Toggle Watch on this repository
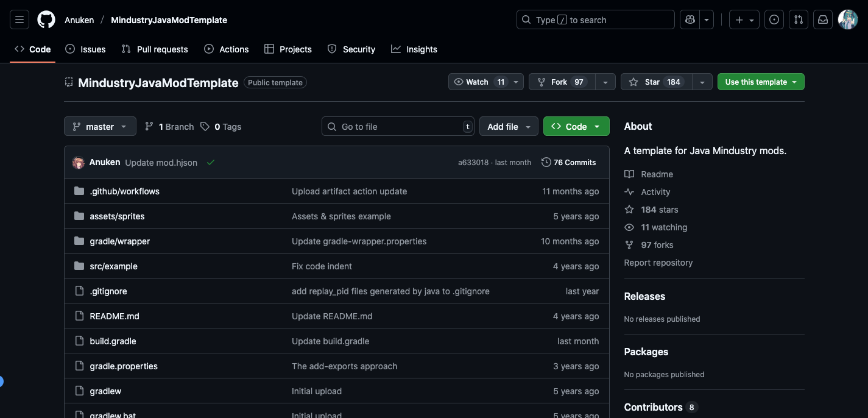The width and height of the screenshot is (868, 418). [479, 82]
